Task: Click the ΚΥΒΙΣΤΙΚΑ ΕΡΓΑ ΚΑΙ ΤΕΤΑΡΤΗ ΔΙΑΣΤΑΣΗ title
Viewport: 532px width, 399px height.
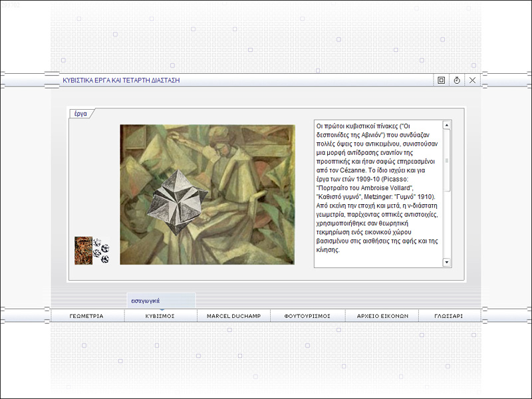Action: [121, 80]
